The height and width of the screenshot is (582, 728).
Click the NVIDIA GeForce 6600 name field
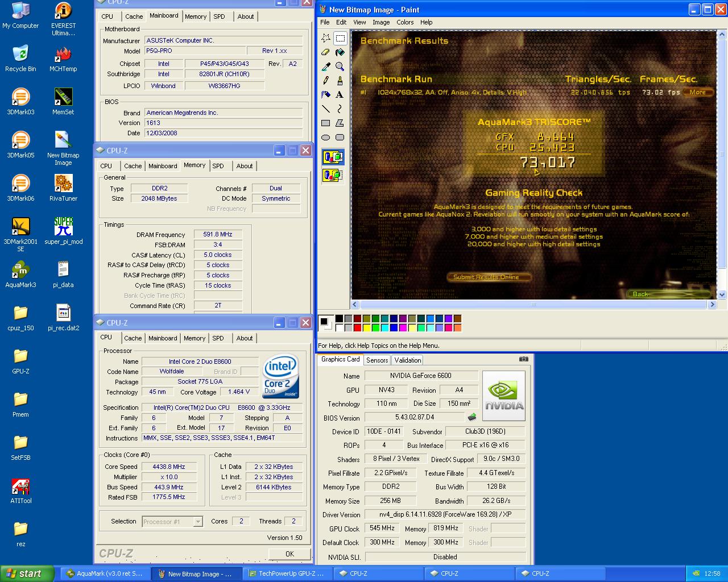click(x=421, y=376)
